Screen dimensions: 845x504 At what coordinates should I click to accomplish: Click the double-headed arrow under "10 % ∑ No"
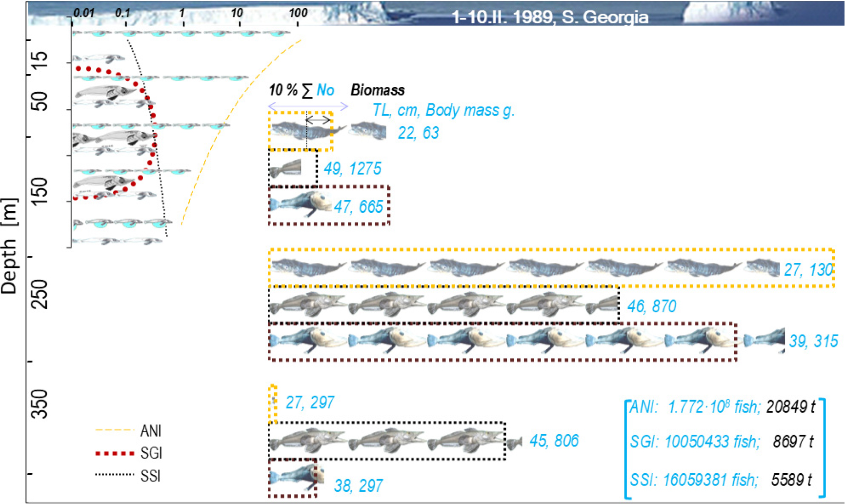click(x=308, y=106)
